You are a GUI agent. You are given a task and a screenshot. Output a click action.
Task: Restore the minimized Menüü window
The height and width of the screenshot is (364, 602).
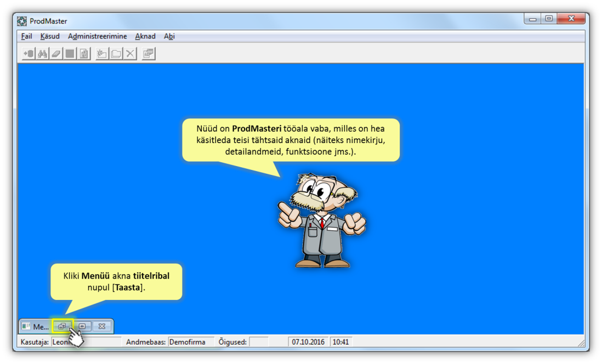[x=62, y=326]
